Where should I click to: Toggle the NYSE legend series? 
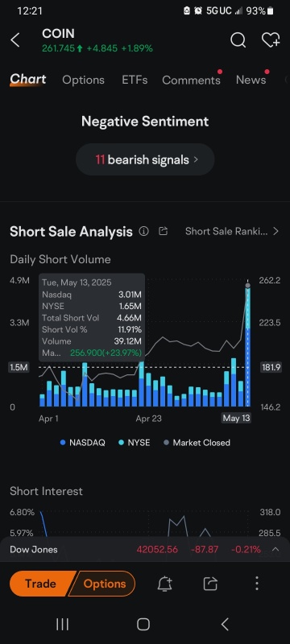pyautogui.click(x=135, y=443)
